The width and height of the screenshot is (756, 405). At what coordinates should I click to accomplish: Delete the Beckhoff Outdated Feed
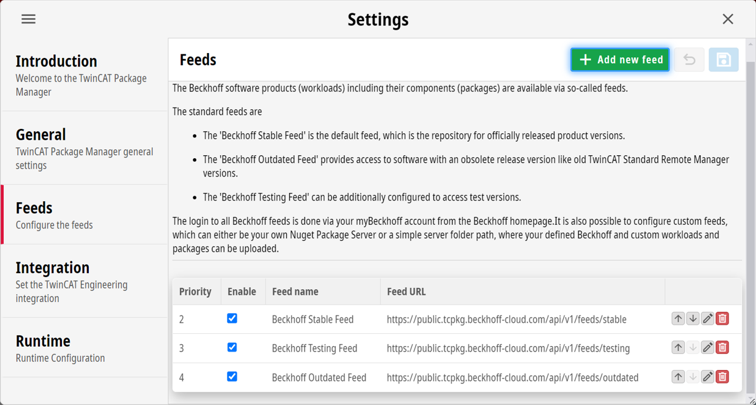(722, 377)
